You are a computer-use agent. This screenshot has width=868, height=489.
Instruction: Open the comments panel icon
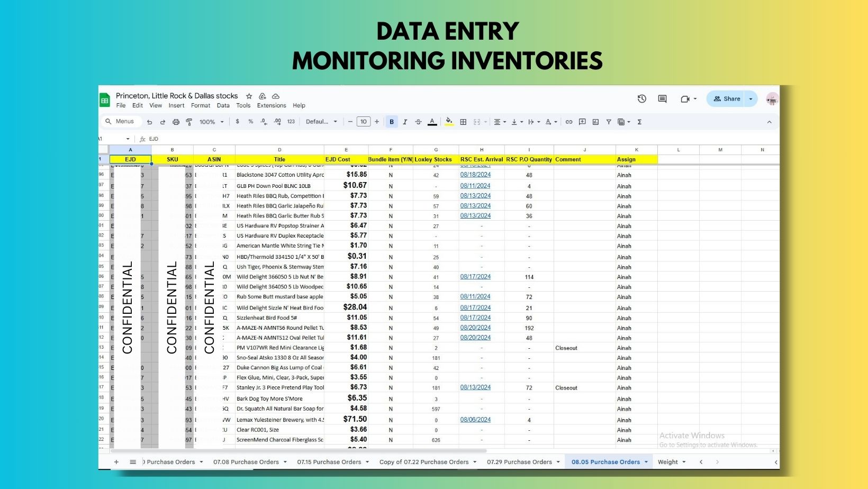(662, 98)
